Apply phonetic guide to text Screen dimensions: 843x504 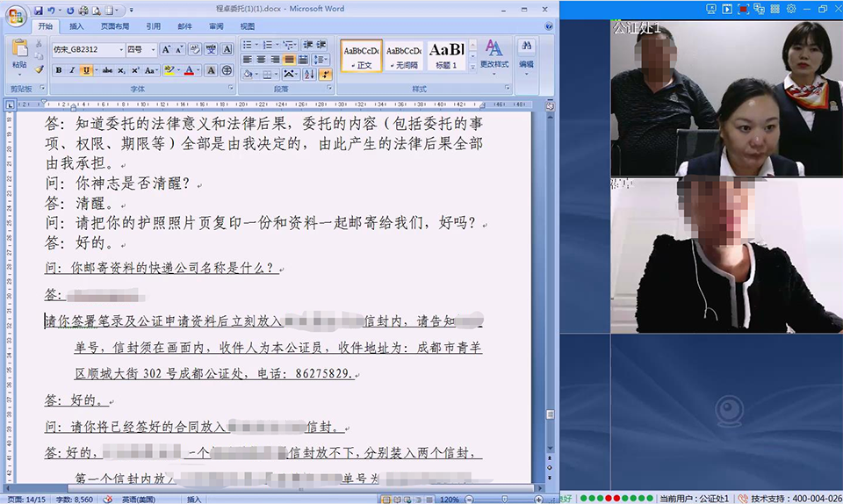pyautogui.click(x=211, y=49)
